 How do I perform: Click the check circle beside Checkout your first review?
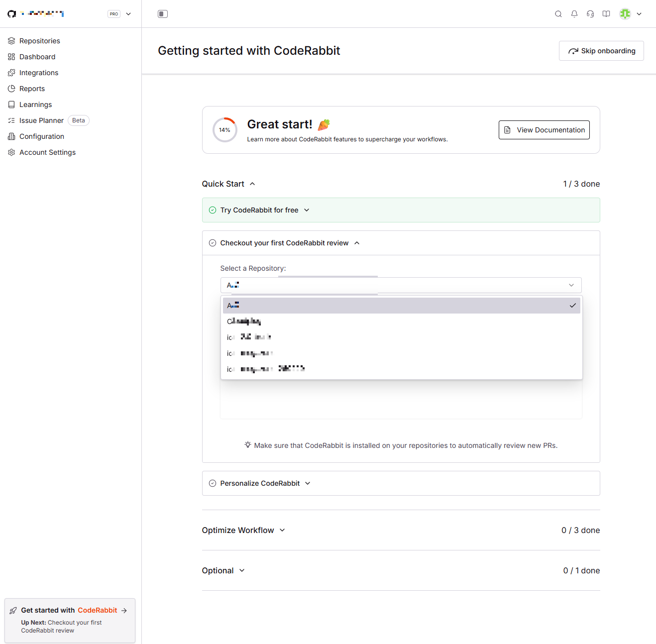[213, 243]
